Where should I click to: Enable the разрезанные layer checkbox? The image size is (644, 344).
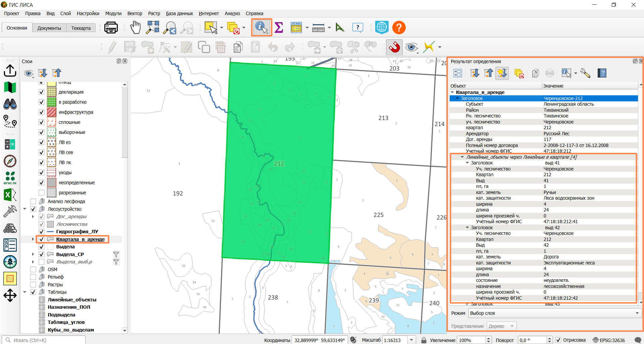click(x=42, y=193)
